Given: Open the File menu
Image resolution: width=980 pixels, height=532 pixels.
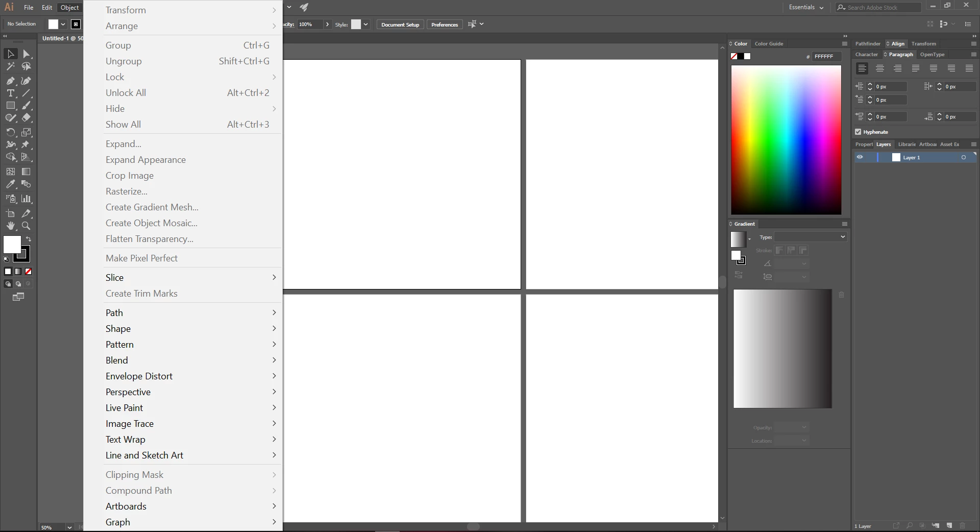Looking at the screenshot, I should tap(29, 8).
